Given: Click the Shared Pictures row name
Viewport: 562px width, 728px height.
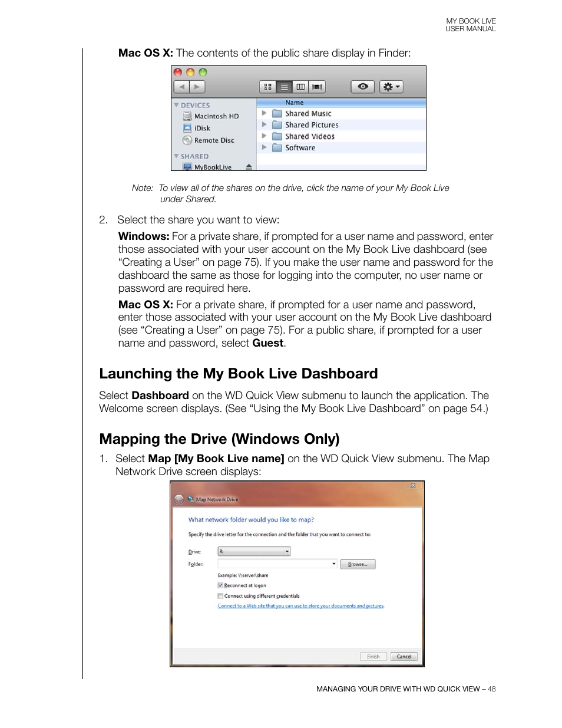Looking at the screenshot, I should pos(312,125).
